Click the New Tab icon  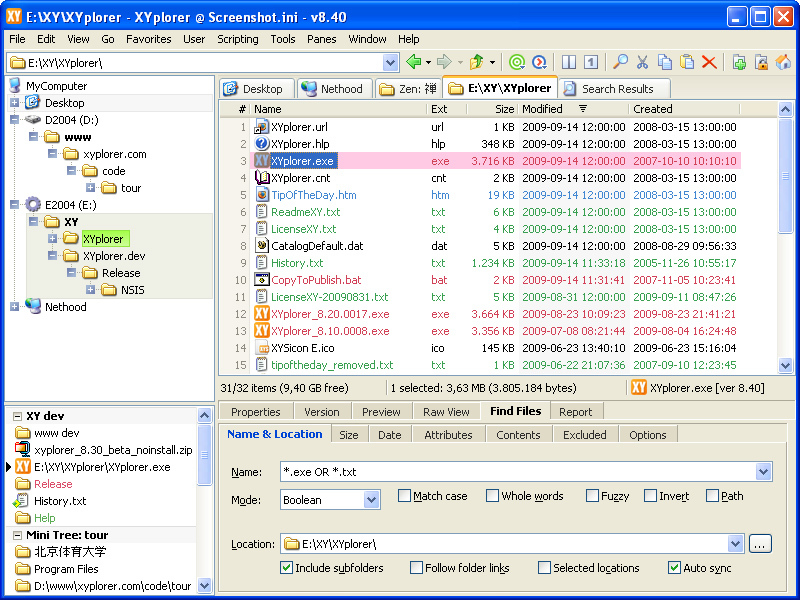click(x=739, y=62)
